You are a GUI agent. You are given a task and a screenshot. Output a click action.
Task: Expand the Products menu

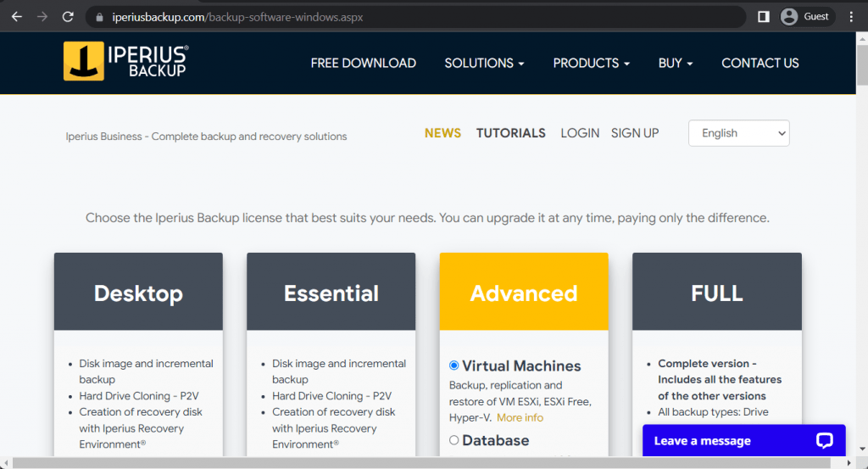point(591,63)
